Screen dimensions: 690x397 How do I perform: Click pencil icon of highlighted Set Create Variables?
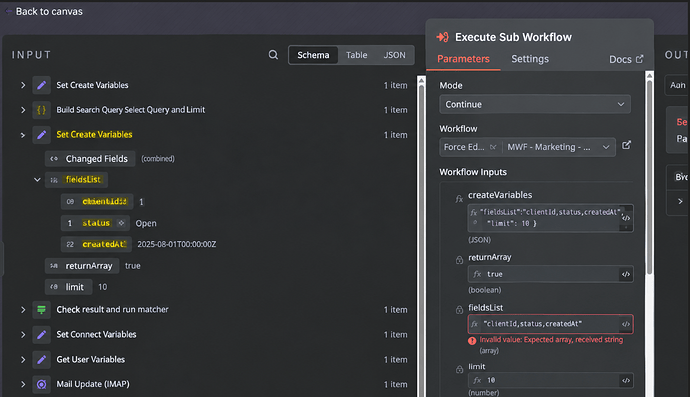tap(41, 135)
